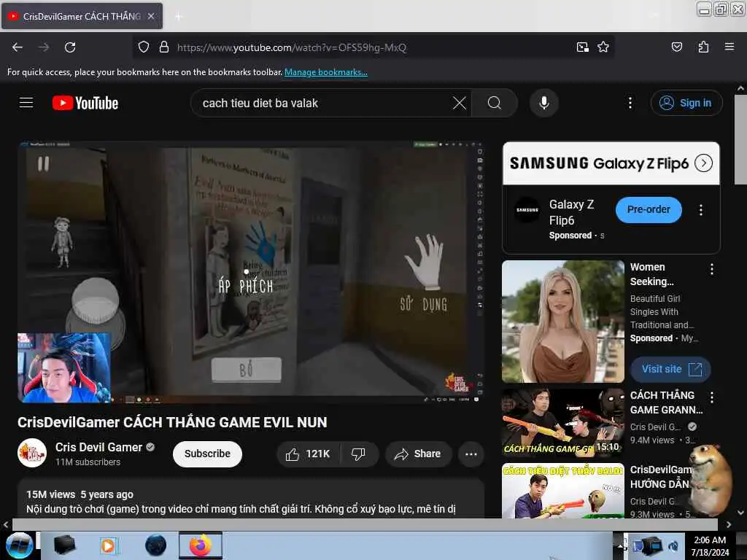Image resolution: width=747 pixels, height=560 pixels.
Task: Open the Firefox extensions puzzle icon
Action: point(703,47)
